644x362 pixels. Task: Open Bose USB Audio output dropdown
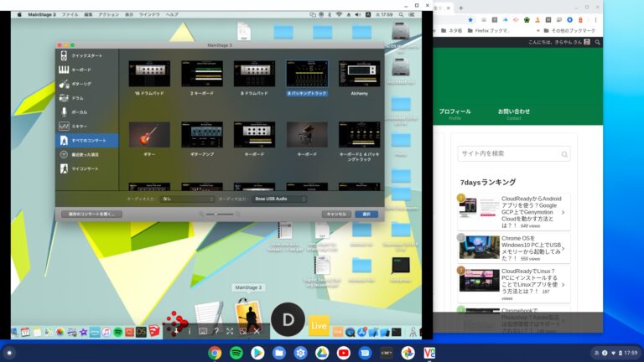(279, 199)
